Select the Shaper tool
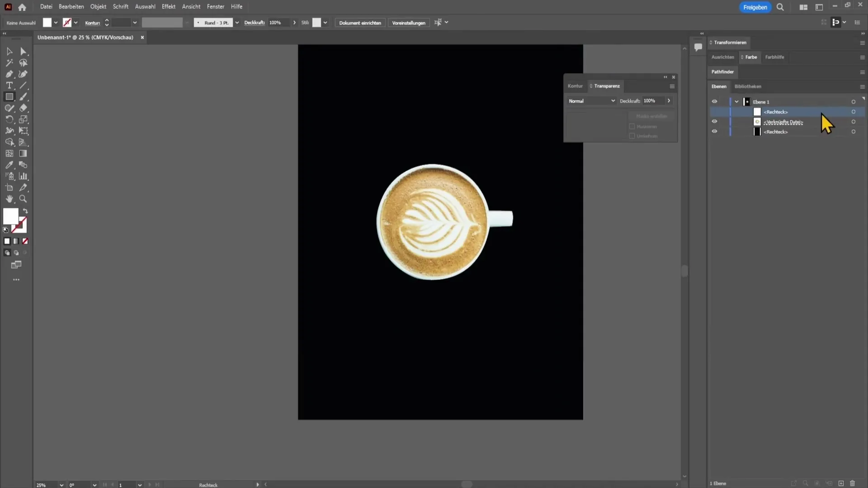 point(9,108)
